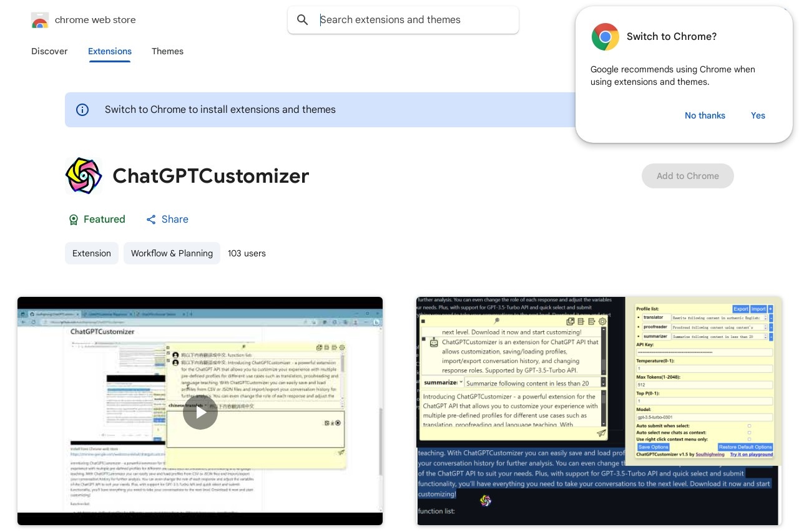The image size is (799, 532).
Task: Open the Themes tab
Action: tap(167, 51)
